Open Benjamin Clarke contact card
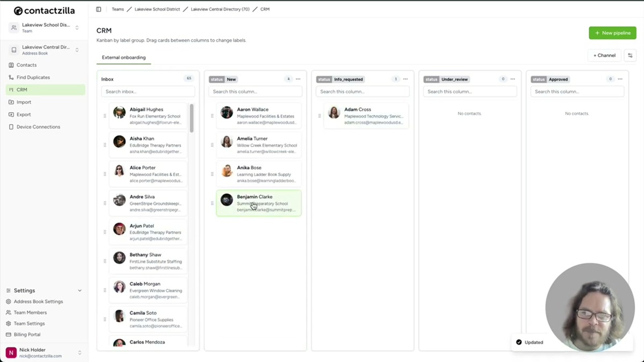The width and height of the screenshot is (644, 362). (x=259, y=203)
